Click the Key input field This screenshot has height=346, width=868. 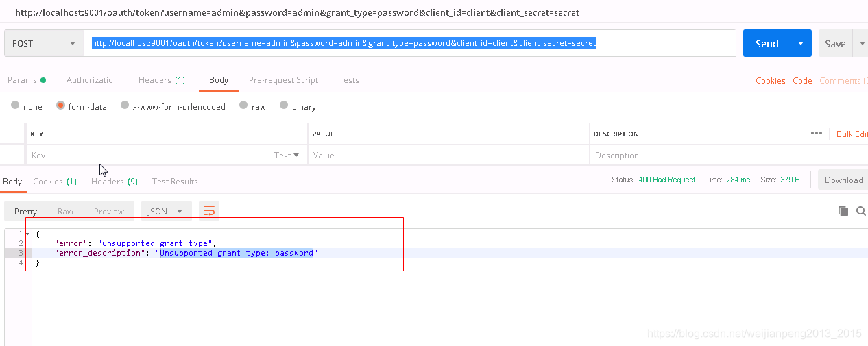[x=149, y=156]
